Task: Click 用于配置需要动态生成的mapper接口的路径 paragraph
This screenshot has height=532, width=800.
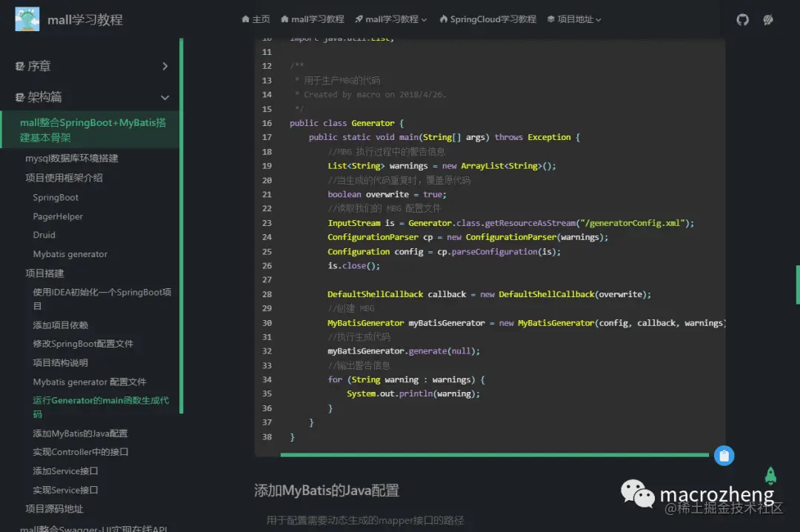Action: [364, 520]
